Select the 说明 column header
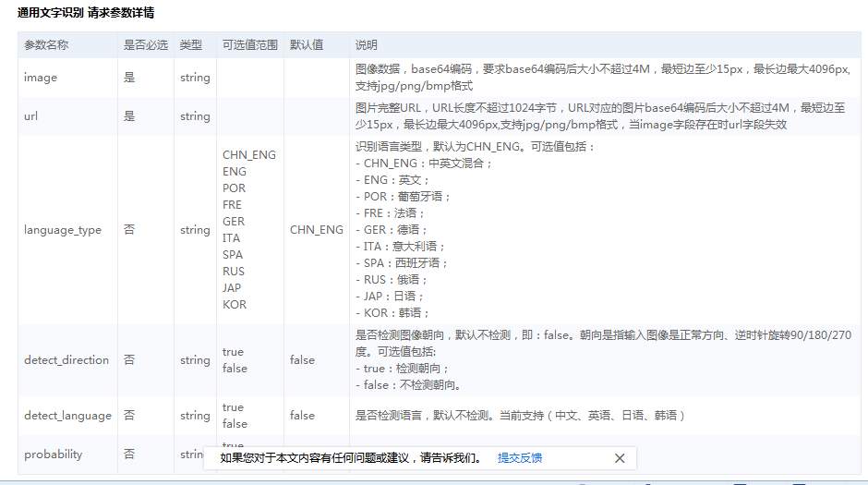This screenshot has width=868, height=485. pyautogui.click(x=366, y=45)
